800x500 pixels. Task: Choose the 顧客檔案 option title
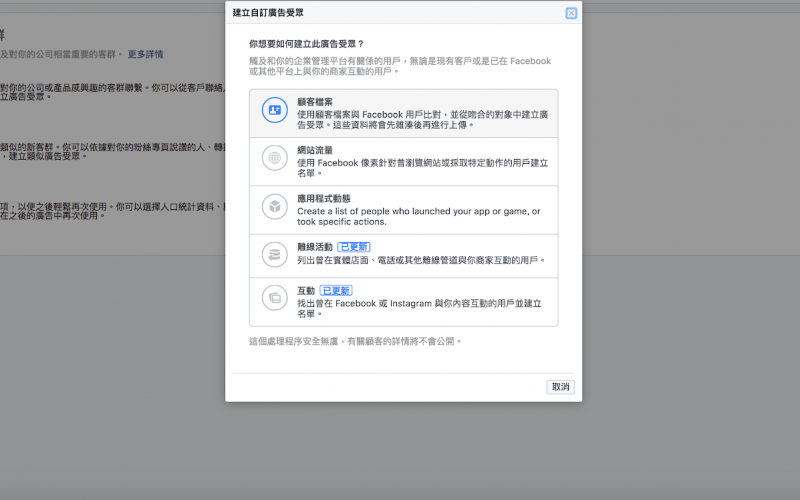coord(315,102)
